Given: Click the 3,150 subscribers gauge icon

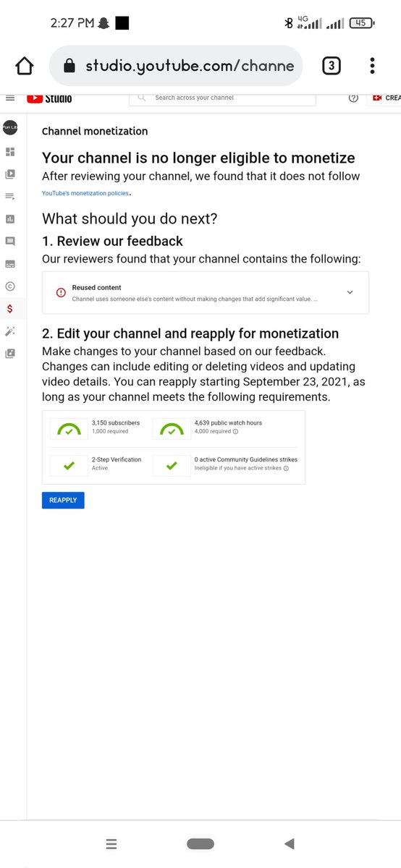Looking at the screenshot, I should tap(69, 428).
